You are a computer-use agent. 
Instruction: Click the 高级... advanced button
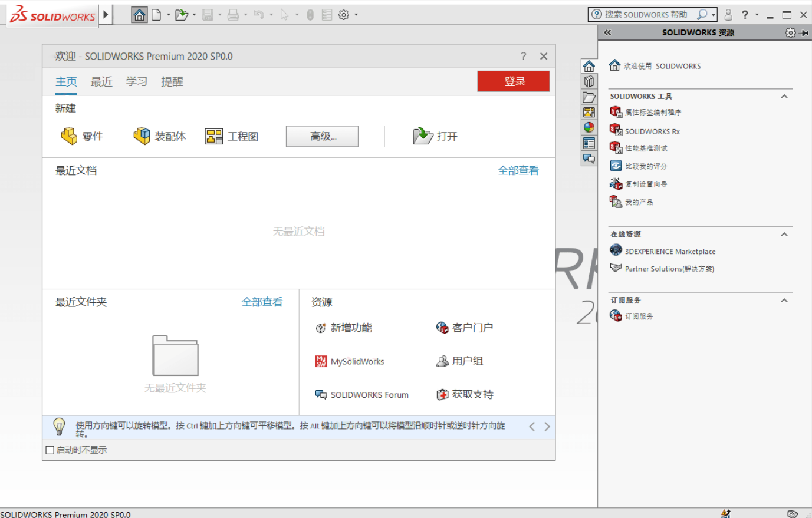click(x=322, y=136)
